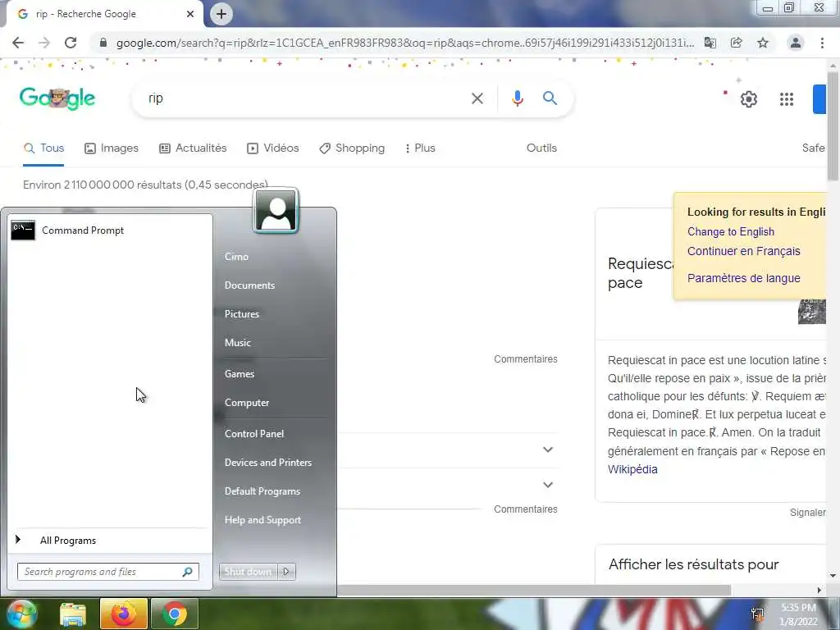Open Cimo user folder in Start menu
The image size is (840, 630).
237,257
